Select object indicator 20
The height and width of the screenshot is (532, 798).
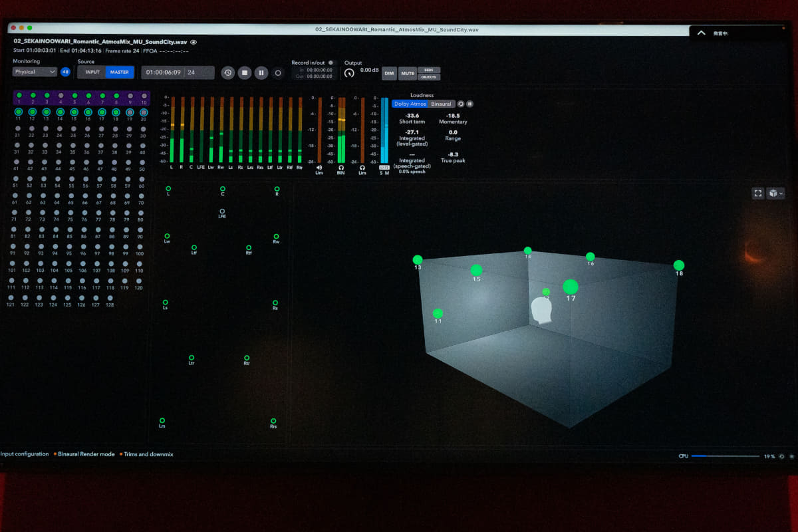144,112
